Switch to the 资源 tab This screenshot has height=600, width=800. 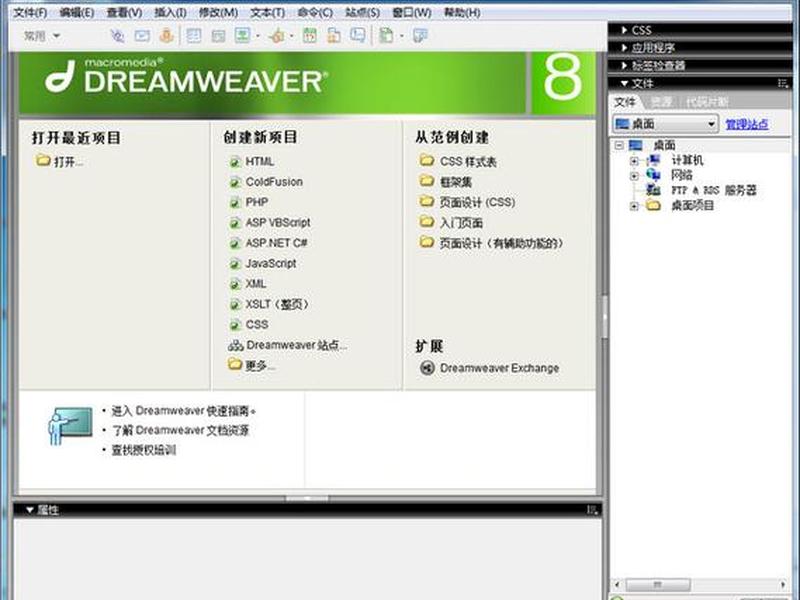click(661, 102)
